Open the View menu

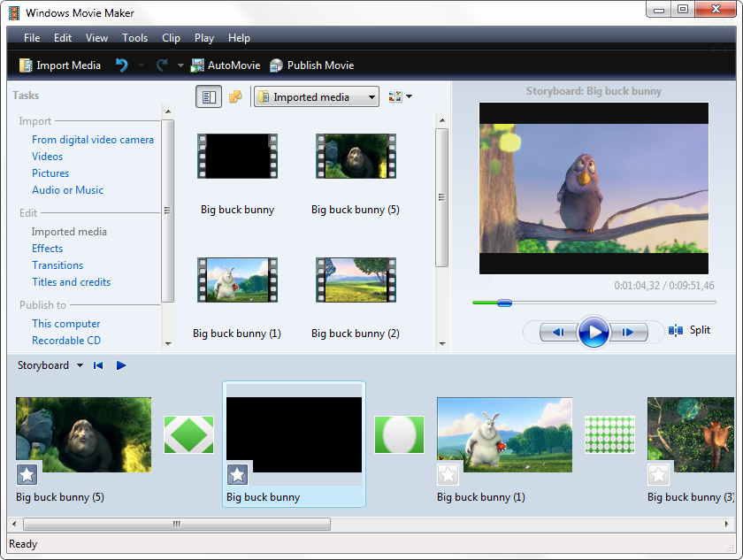[x=96, y=38]
